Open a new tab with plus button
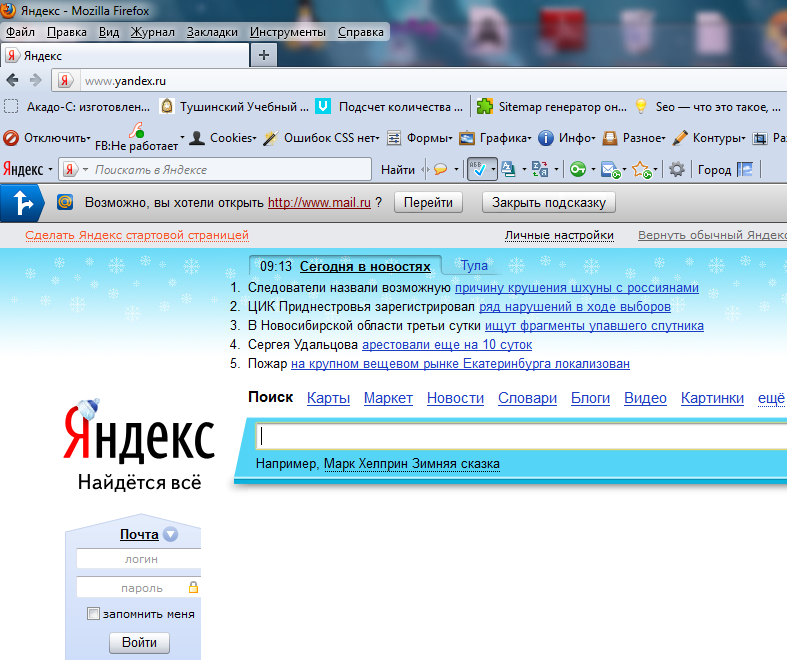The height and width of the screenshot is (660, 787). 264,55
